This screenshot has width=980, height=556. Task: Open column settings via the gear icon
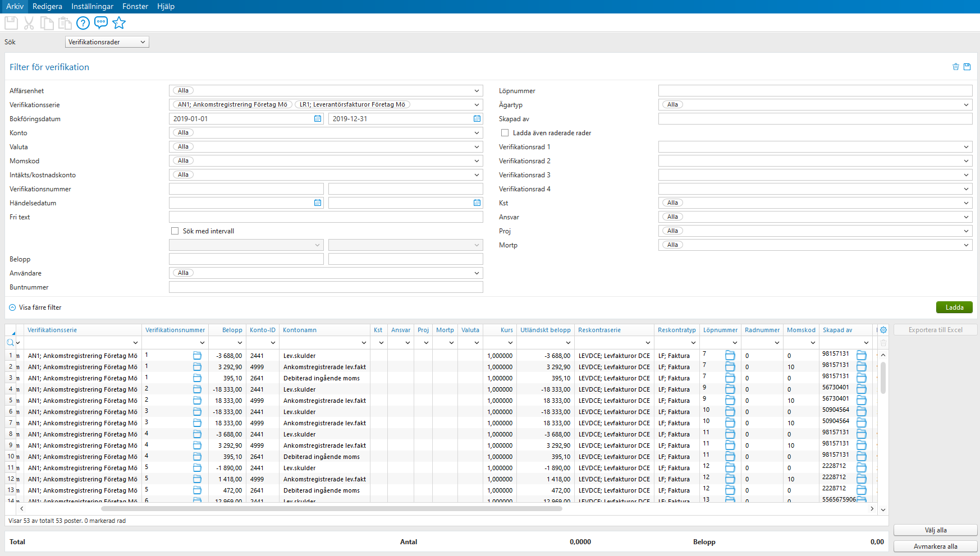(883, 330)
